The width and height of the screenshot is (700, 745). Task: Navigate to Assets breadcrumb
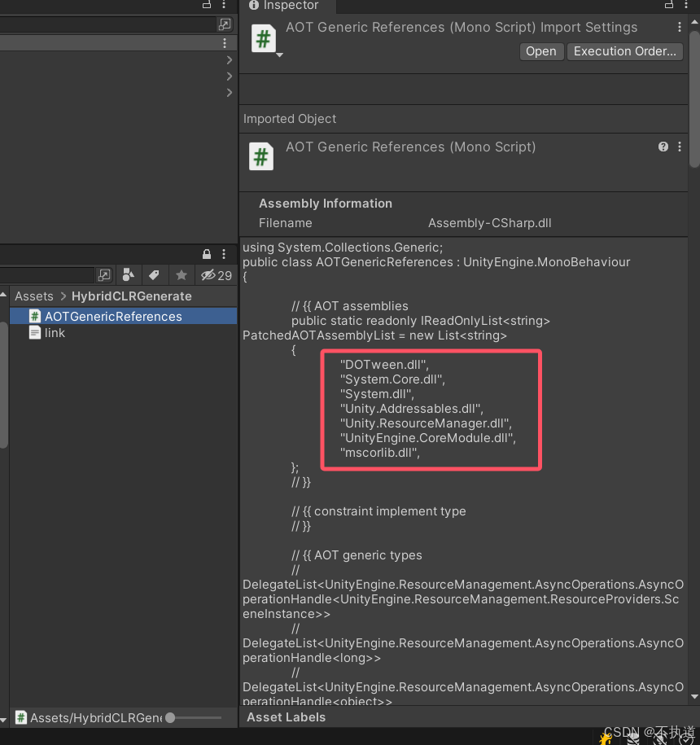click(33, 296)
